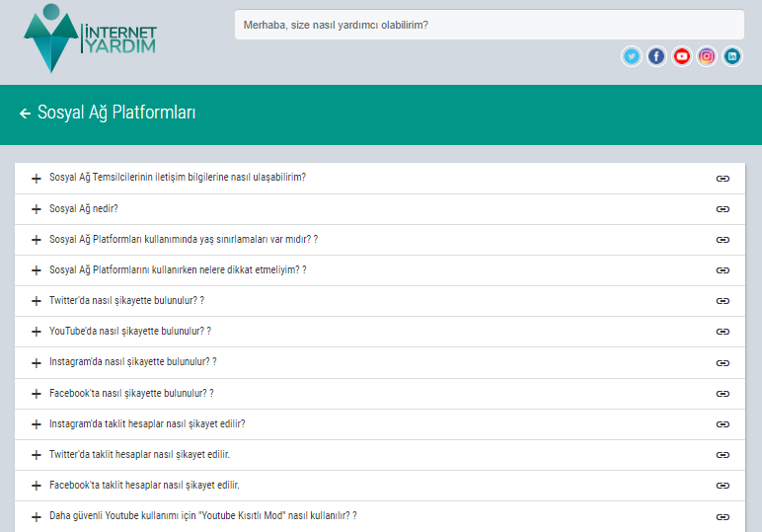The image size is (762, 532).
Task: Expand 'Youtube Kısıtlı Mod' plus icon
Action: 36,517
